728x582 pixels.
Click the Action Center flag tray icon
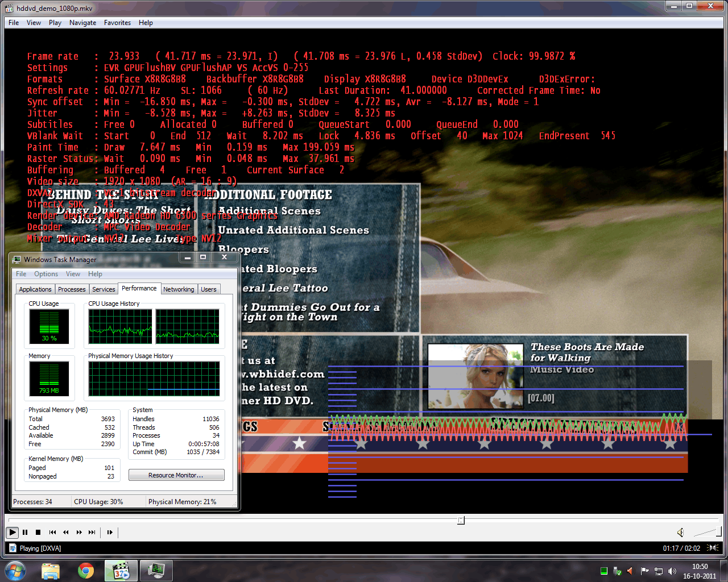[x=644, y=571]
